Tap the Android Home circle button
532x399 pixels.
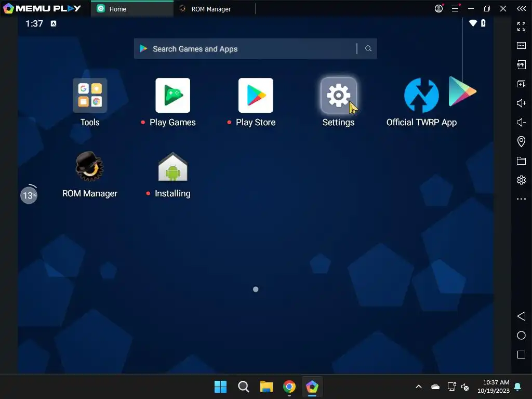pyautogui.click(x=521, y=335)
